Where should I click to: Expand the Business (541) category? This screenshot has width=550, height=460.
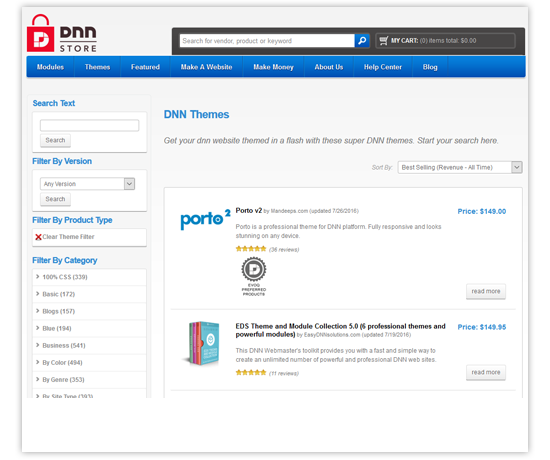tap(89, 346)
